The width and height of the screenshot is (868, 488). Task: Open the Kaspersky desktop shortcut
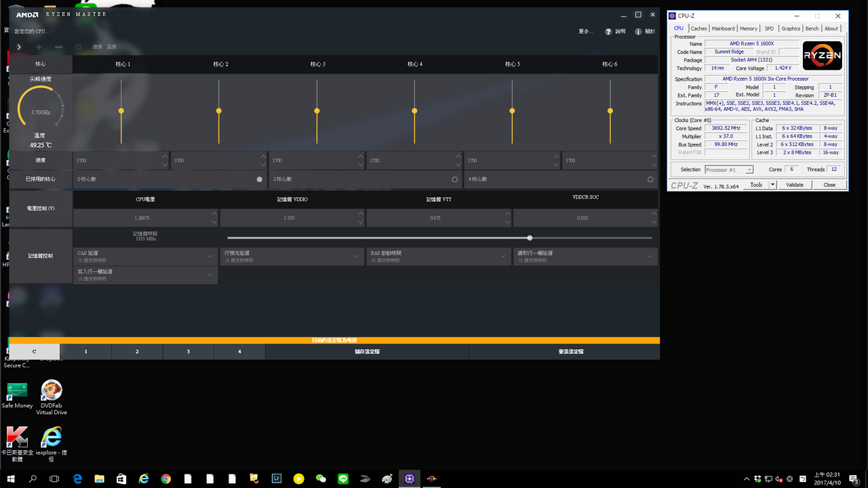click(17, 444)
